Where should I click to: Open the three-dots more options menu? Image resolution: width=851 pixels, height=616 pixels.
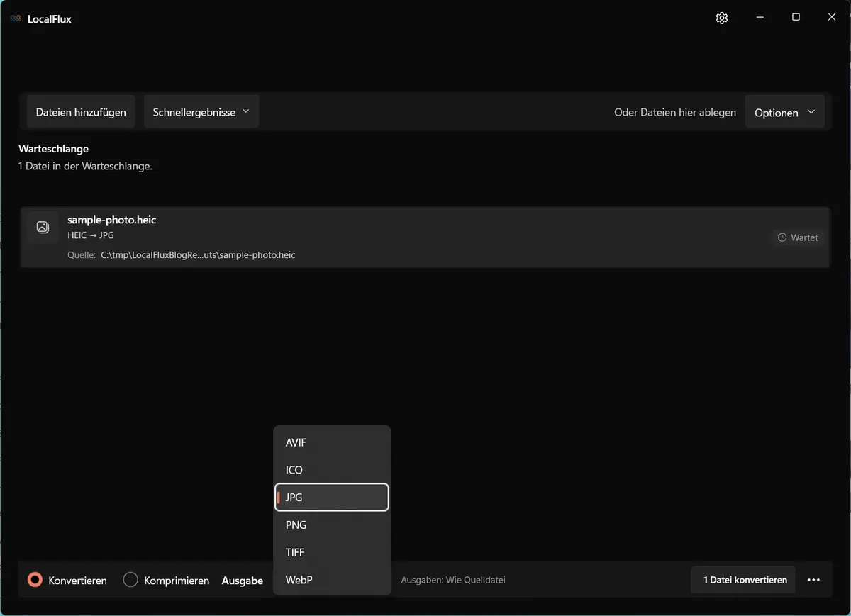point(813,580)
